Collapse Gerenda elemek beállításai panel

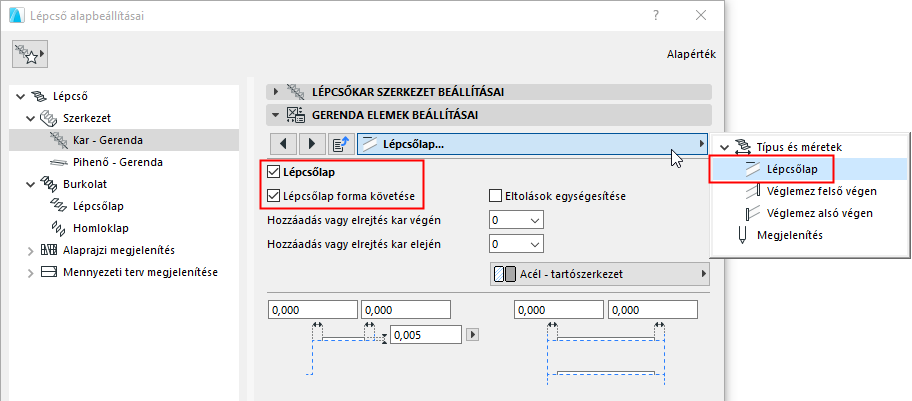[x=276, y=115]
